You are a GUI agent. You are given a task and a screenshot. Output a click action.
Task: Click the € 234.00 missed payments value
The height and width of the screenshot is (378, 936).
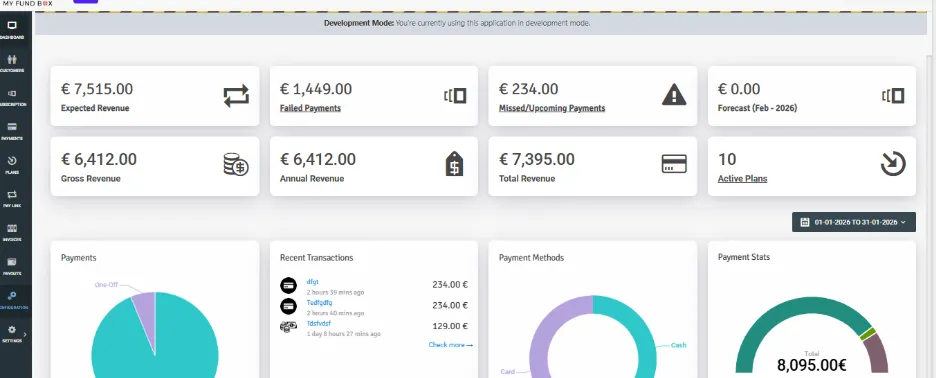click(528, 90)
